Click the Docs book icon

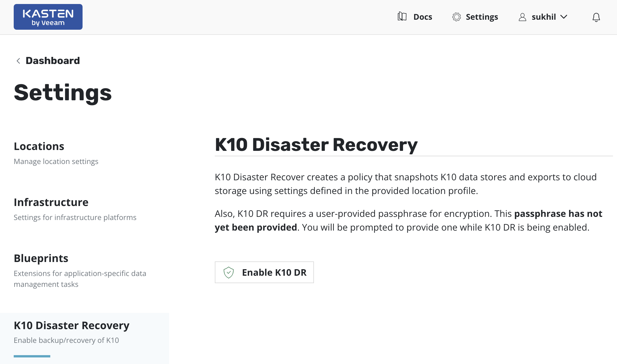[402, 17]
